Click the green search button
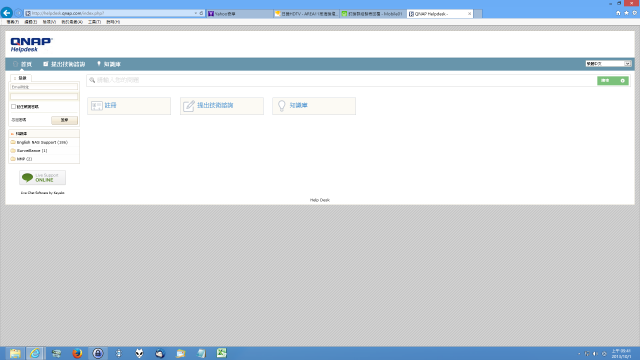640x360 pixels. coord(613,80)
